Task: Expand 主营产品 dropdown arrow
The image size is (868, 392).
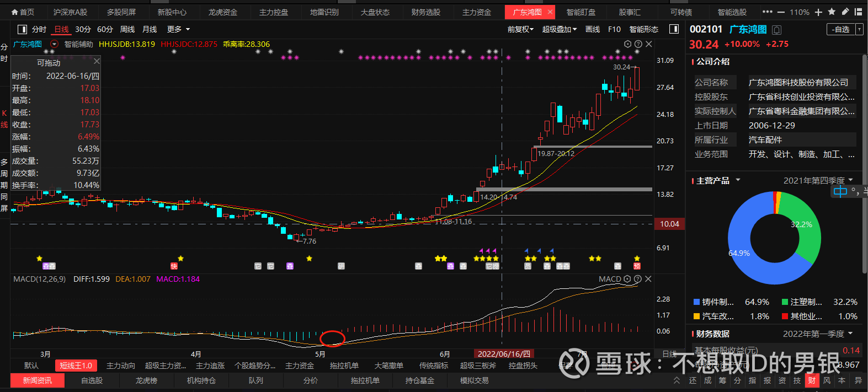Action: pos(738,180)
